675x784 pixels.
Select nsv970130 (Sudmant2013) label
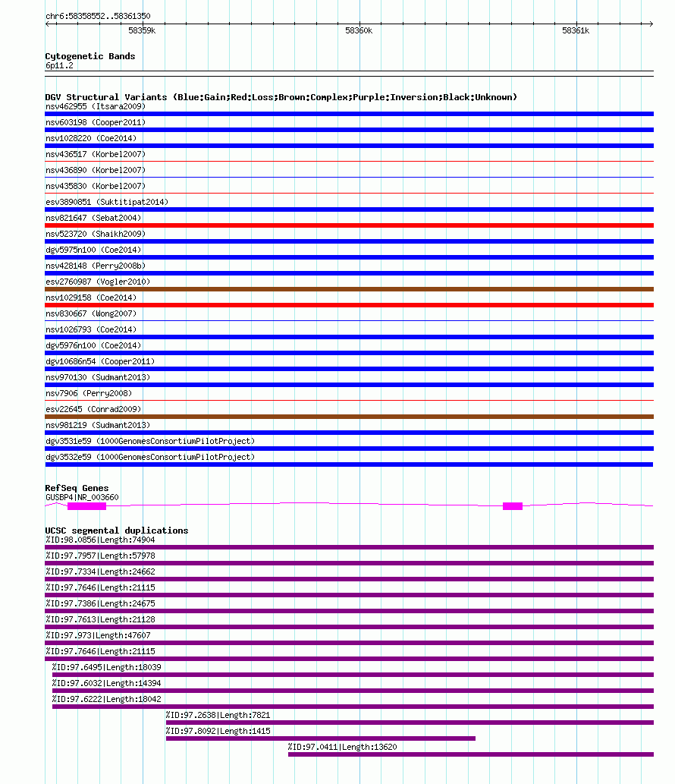pyautogui.click(x=98, y=378)
